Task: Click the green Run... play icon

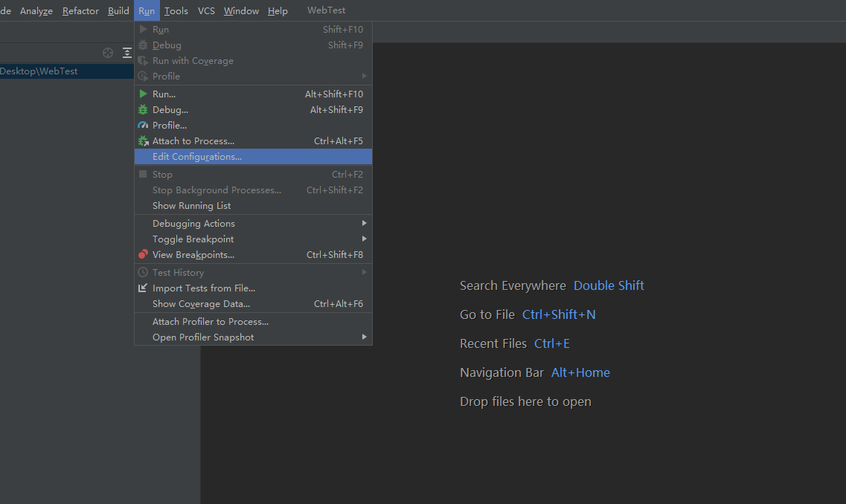Action: (x=143, y=94)
